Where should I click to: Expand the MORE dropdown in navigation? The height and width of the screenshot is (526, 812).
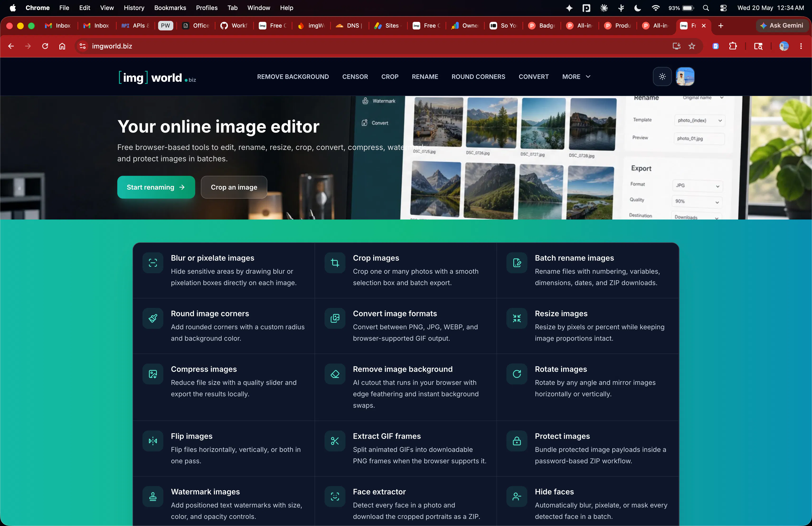point(576,77)
